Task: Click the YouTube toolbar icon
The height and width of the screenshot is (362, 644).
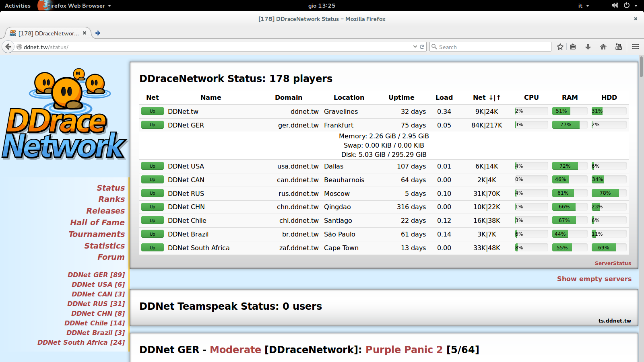Action: [x=619, y=47]
